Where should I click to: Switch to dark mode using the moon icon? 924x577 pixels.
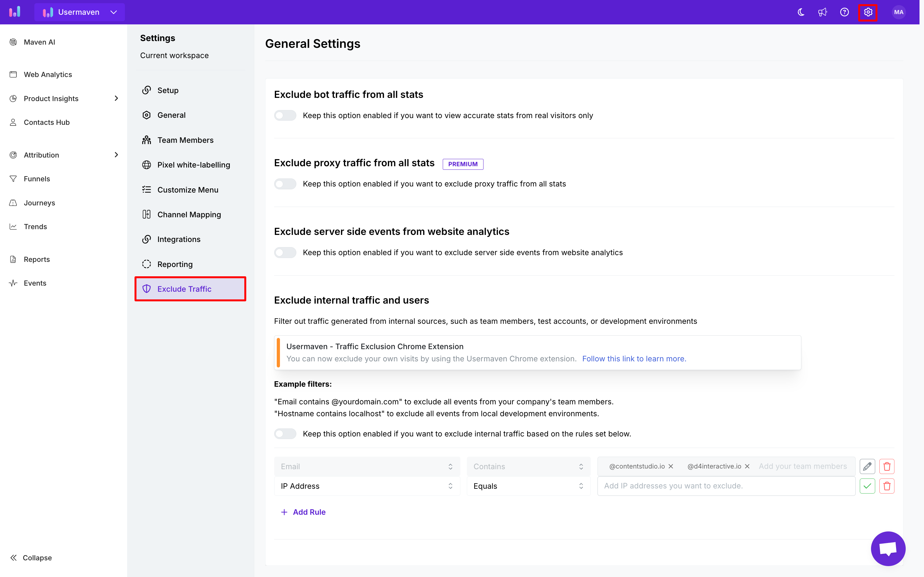800,12
